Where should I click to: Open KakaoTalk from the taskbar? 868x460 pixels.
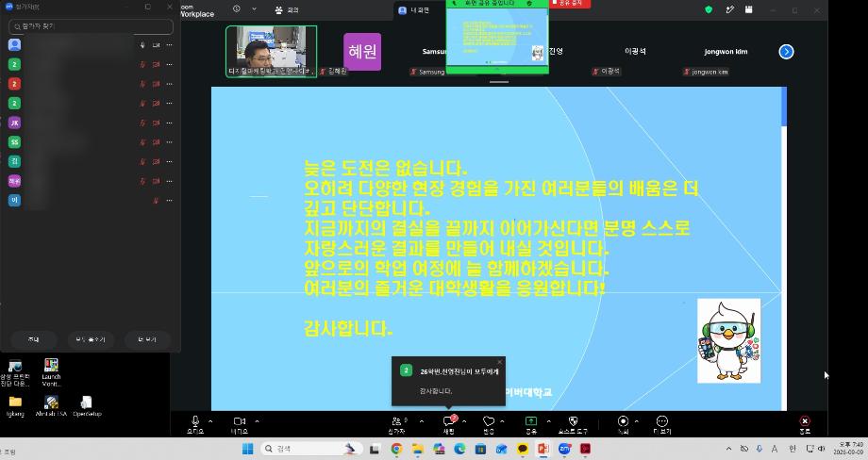(x=522, y=449)
